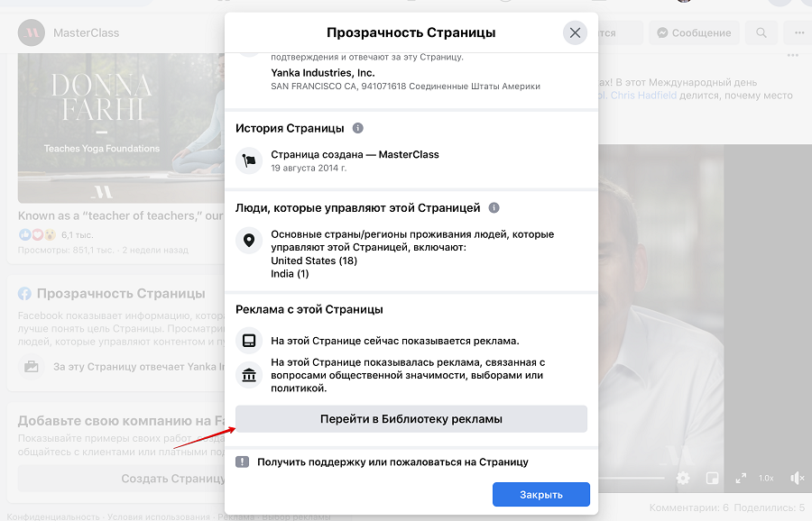Click the location pin icon in the dialog

pyautogui.click(x=249, y=241)
